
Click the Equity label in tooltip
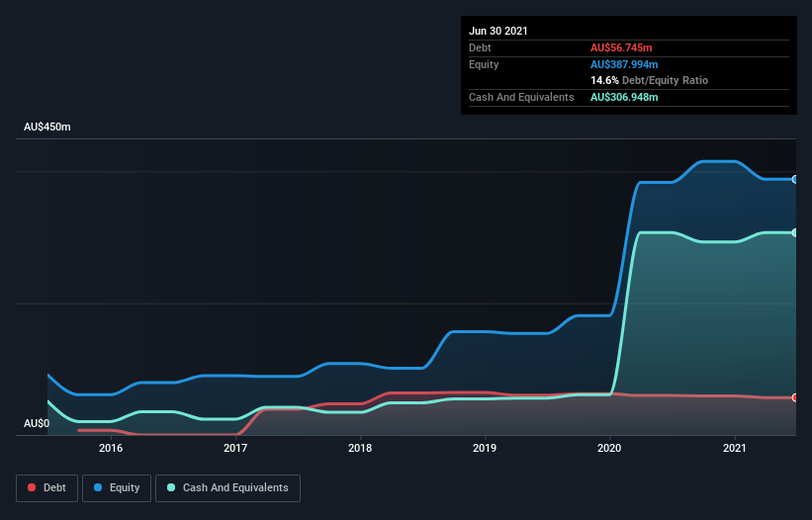(x=484, y=64)
